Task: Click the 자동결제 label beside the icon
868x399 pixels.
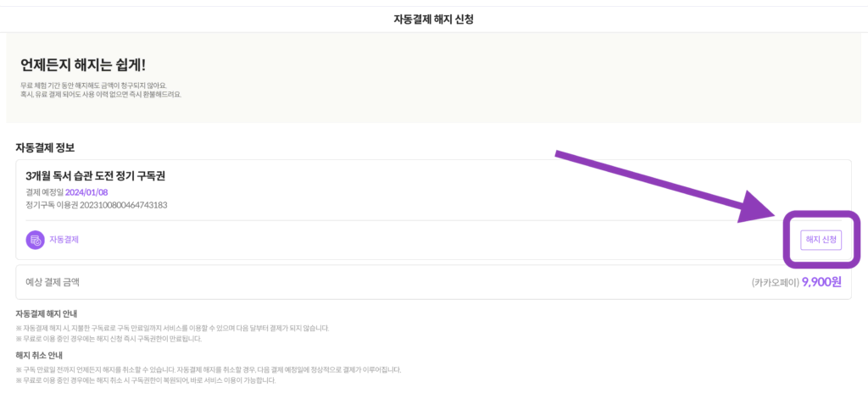Action: (x=64, y=240)
